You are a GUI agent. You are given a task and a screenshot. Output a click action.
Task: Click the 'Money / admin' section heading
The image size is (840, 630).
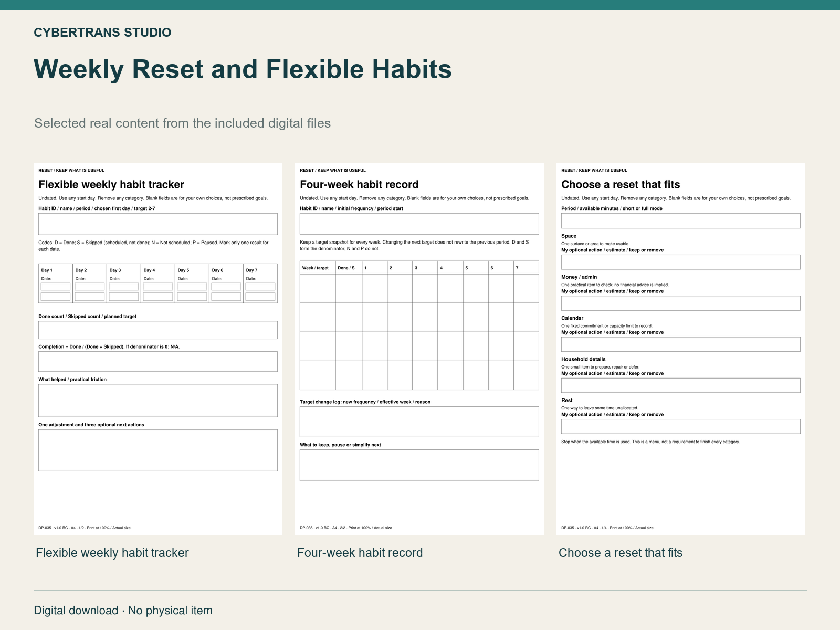[x=579, y=277]
